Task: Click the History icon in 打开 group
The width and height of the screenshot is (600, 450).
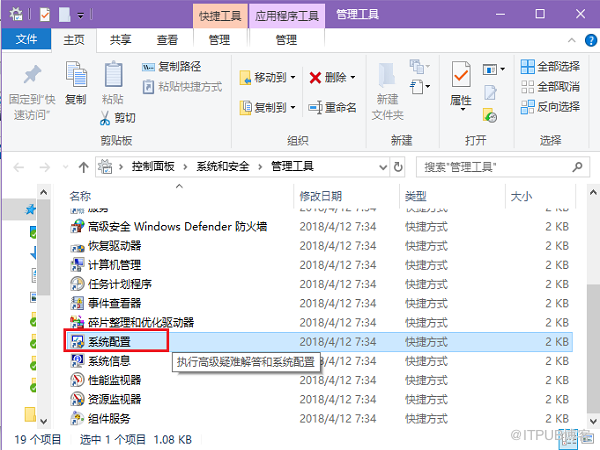Action: 490,115
